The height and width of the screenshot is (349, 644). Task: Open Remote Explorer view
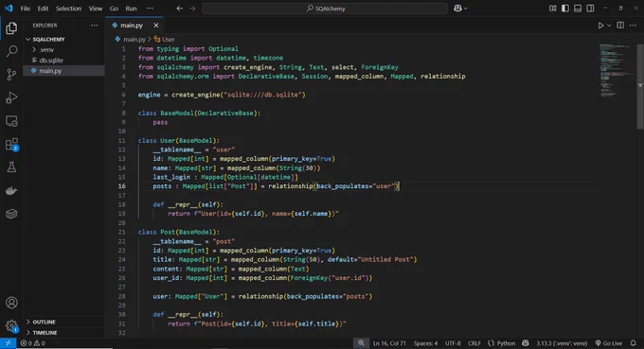coord(11,121)
